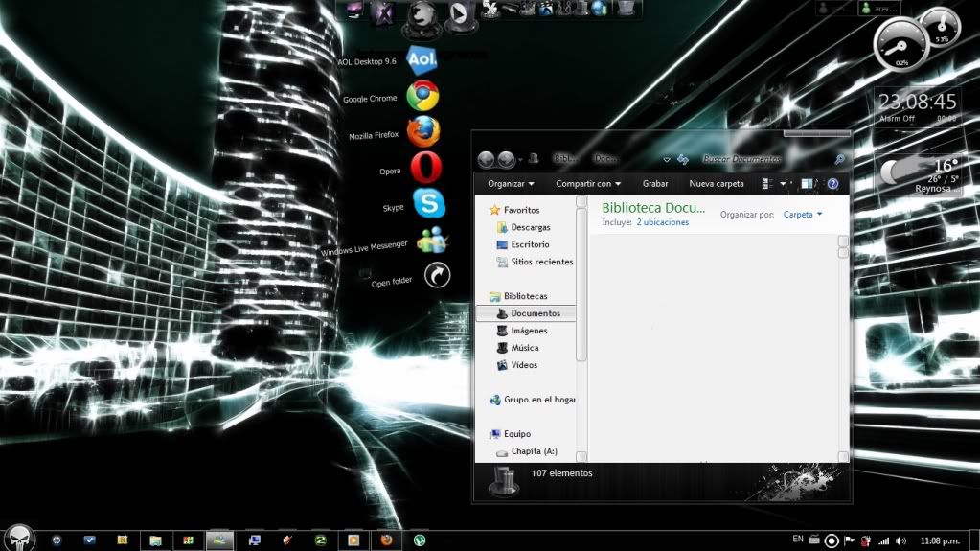Select Favoritos in navigation pane

pyautogui.click(x=514, y=210)
